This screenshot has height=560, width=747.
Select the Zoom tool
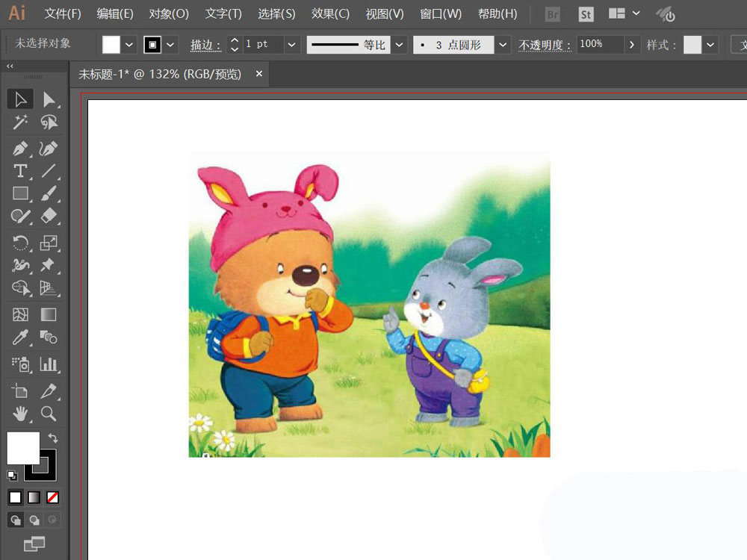click(x=49, y=414)
